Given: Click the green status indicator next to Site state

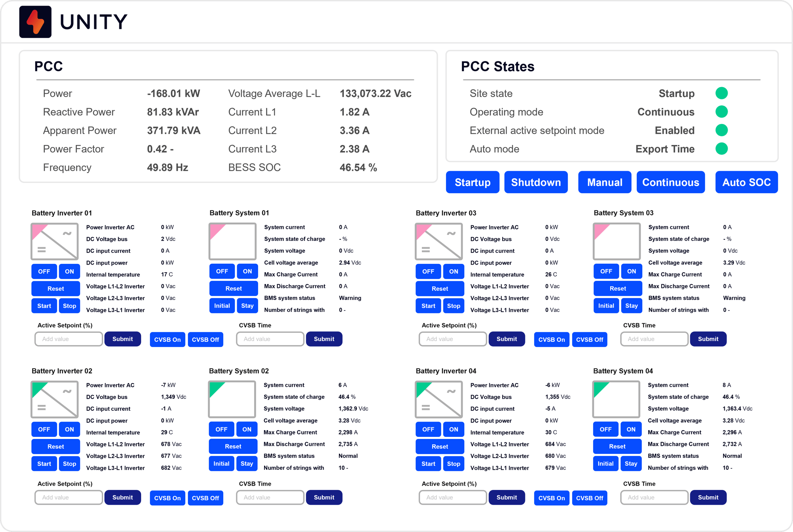Looking at the screenshot, I should (x=722, y=93).
